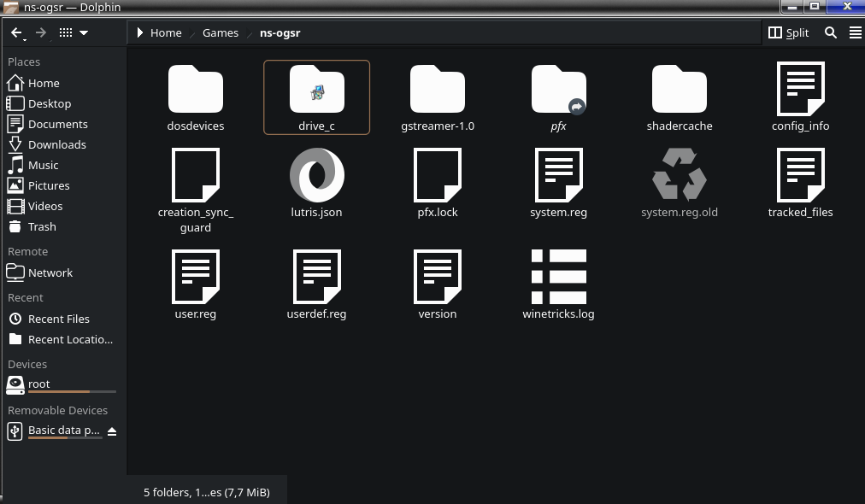Viewport: 865px width, 504px height.
Task: Select the lutris.json file icon
Action: click(316, 175)
